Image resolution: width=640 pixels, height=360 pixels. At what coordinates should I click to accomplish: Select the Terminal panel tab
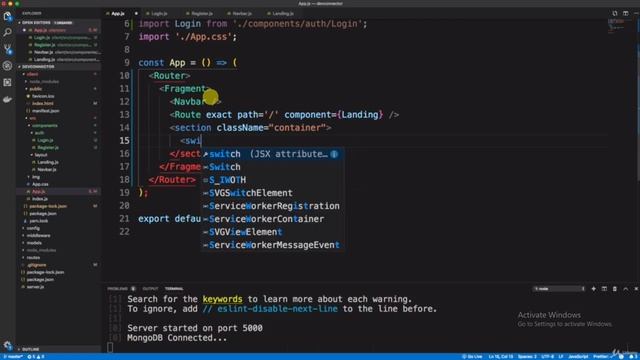click(x=174, y=289)
